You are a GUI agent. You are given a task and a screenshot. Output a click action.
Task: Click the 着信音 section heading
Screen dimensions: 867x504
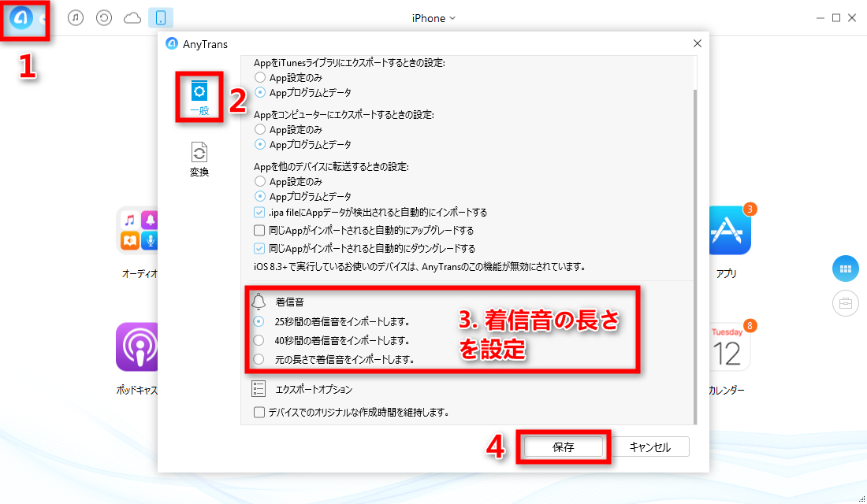(x=290, y=302)
